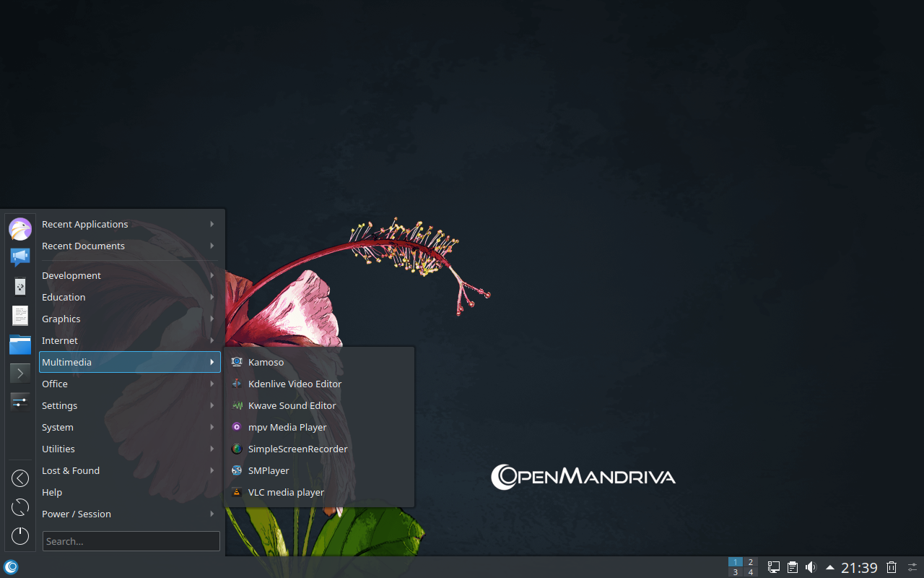
Task: Click the VLC media player cone icon
Action: [x=237, y=492]
